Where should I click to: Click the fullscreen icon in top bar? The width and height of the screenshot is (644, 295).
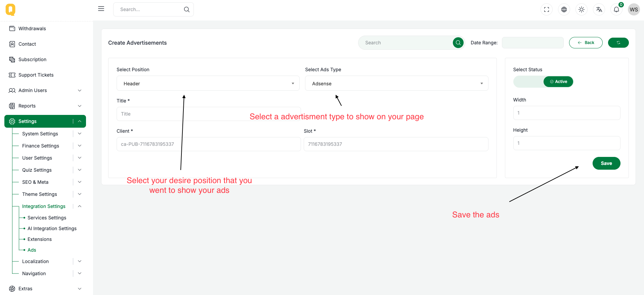coord(547,9)
